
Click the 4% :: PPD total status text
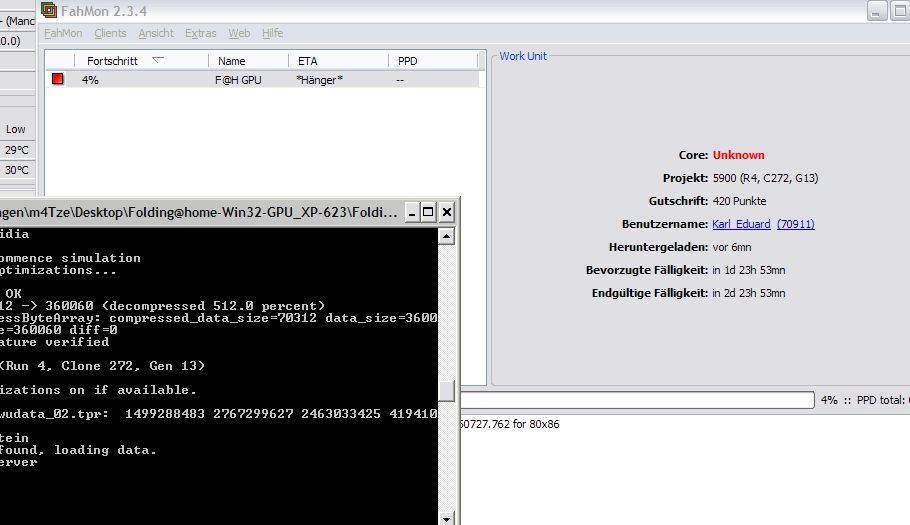pos(865,400)
